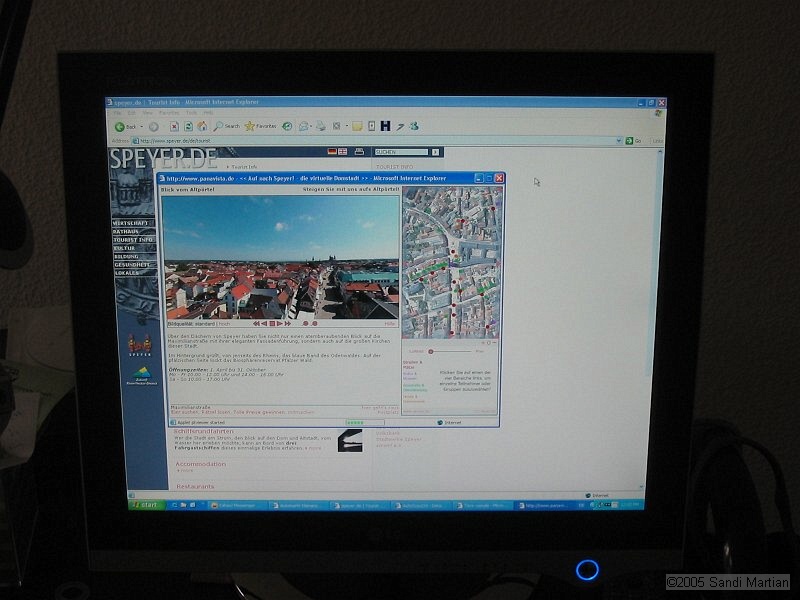Click the Back arrow in Internet Explorer
The height and width of the screenshot is (600, 800).
(x=119, y=127)
